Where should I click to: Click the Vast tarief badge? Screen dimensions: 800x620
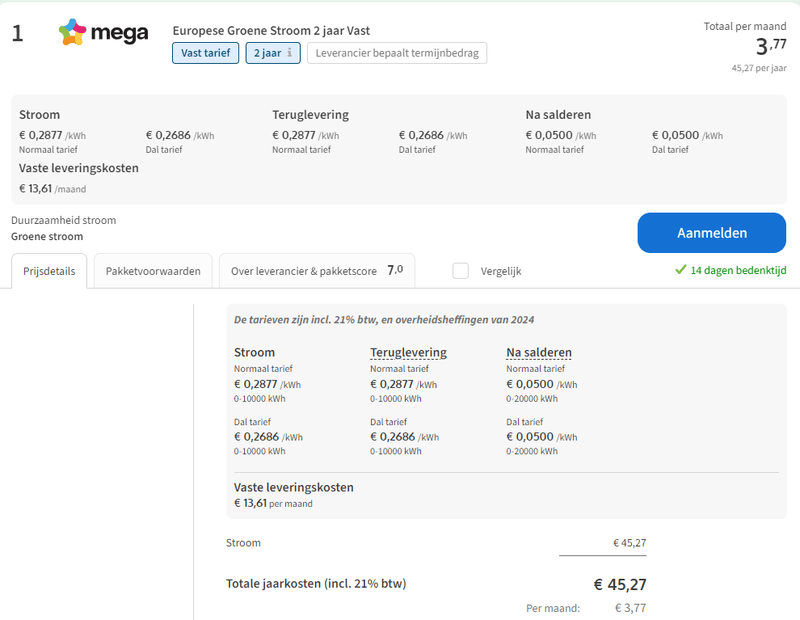coord(205,53)
